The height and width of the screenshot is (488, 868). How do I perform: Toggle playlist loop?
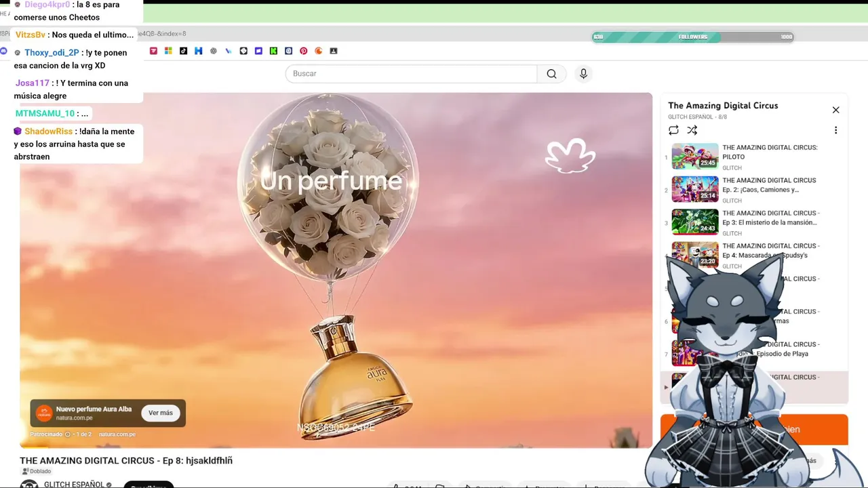point(673,130)
